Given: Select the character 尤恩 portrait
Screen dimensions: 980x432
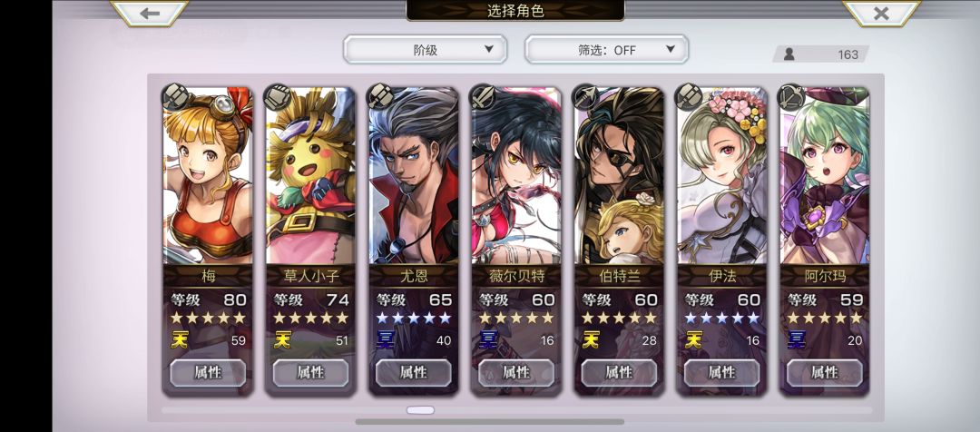Looking at the screenshot, I should click(413, 175).
